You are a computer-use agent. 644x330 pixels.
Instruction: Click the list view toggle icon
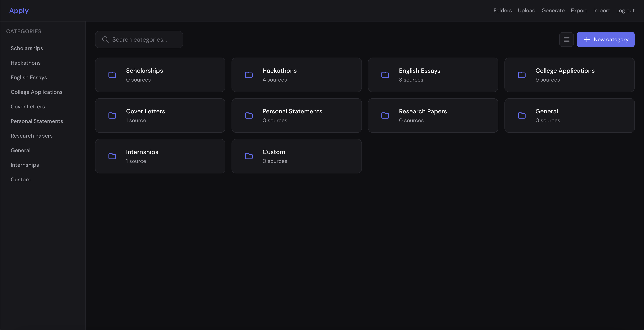click(566, 40)
